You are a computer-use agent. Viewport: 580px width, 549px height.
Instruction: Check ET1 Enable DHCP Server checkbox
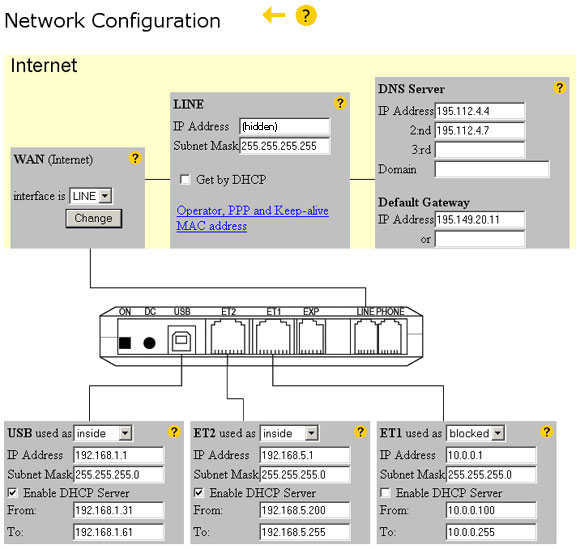385,493
